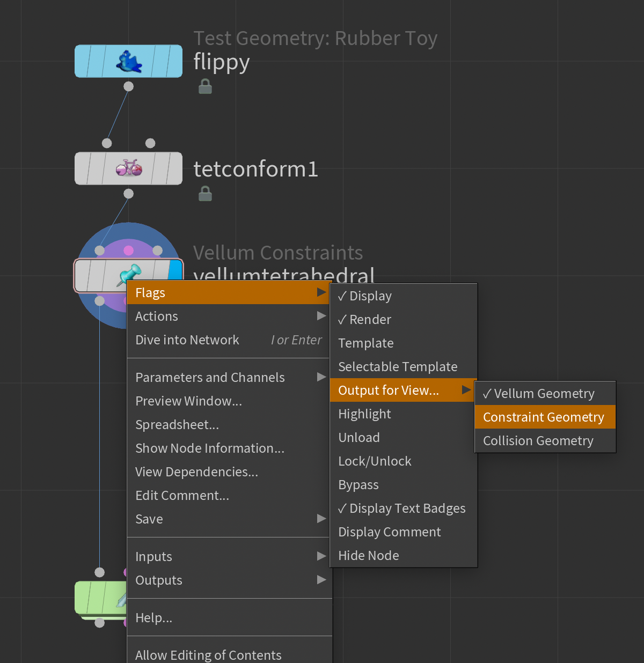Open the Output for View submenu
644x663 pixels.
[x=404, y=391]
